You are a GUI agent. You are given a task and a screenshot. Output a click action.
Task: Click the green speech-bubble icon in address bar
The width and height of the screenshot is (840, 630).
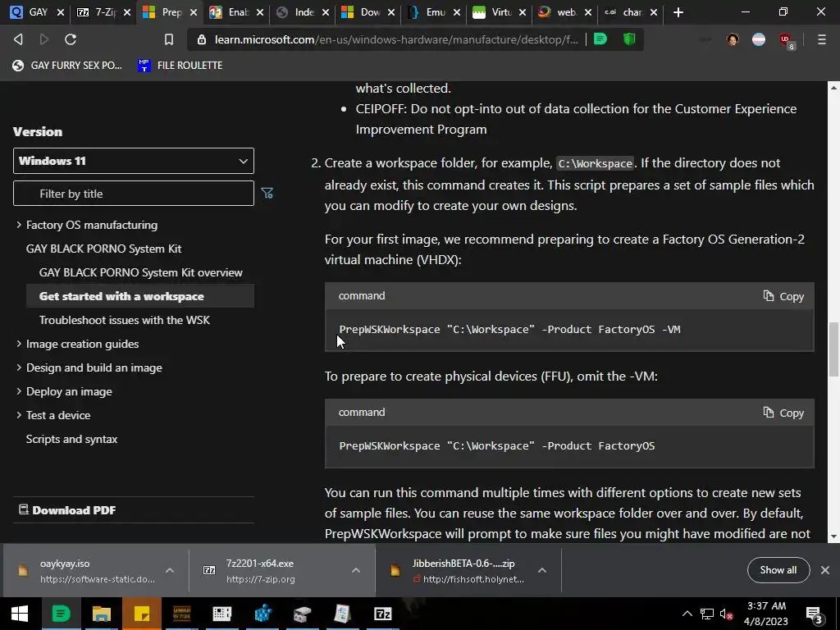click(x=600, y=39)
